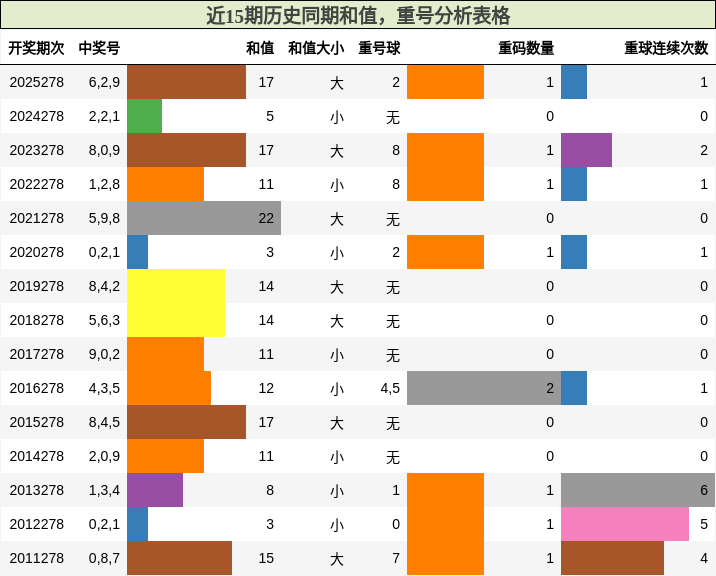This screenshot has width=716, height=576.
Task: Click winning number 2,2,1
Action: click(105, 116)
